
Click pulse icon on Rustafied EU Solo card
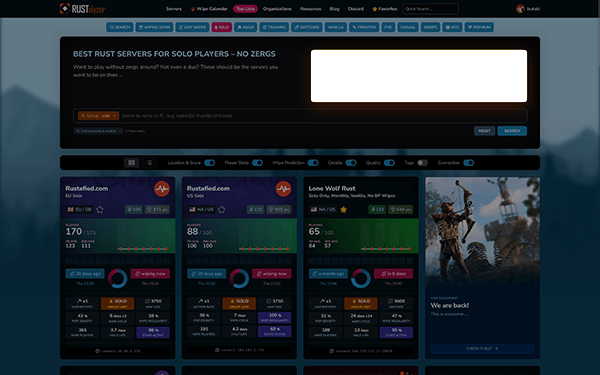162,189
